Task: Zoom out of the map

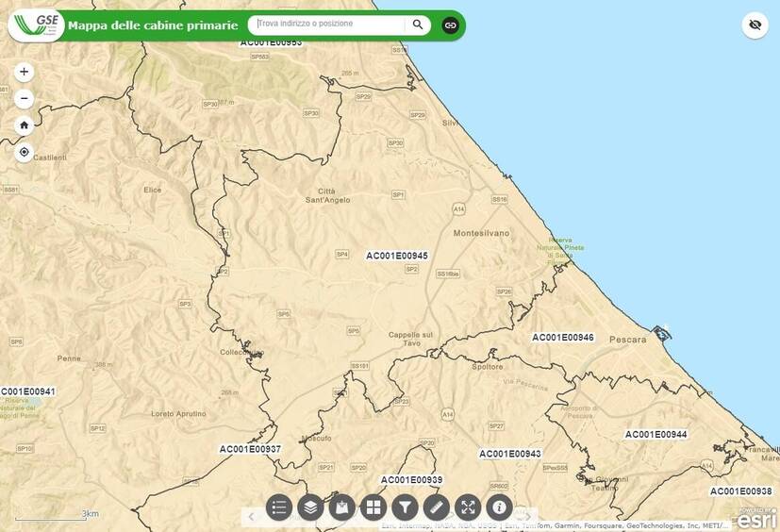Action: [x=25, y=98]
